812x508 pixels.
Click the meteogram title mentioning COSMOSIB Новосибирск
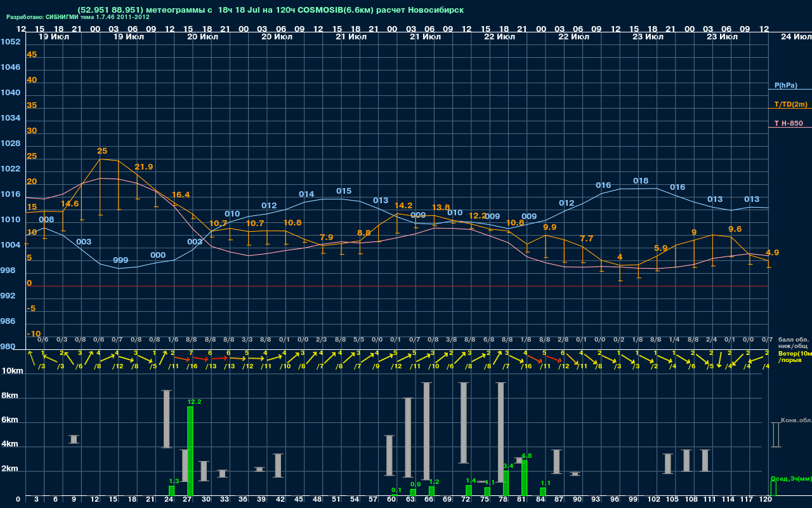(x=270, y=10)
